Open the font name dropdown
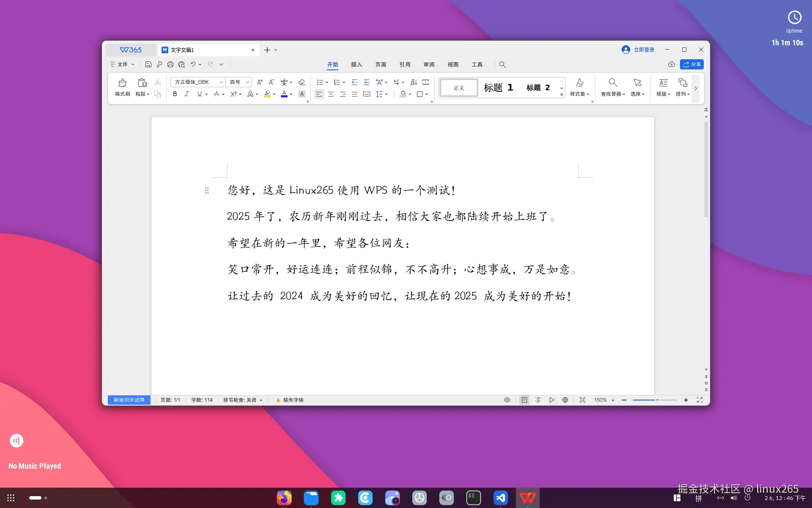Viewport: 812px width, 508px height. pyautogui.click(x=221, y=82)
